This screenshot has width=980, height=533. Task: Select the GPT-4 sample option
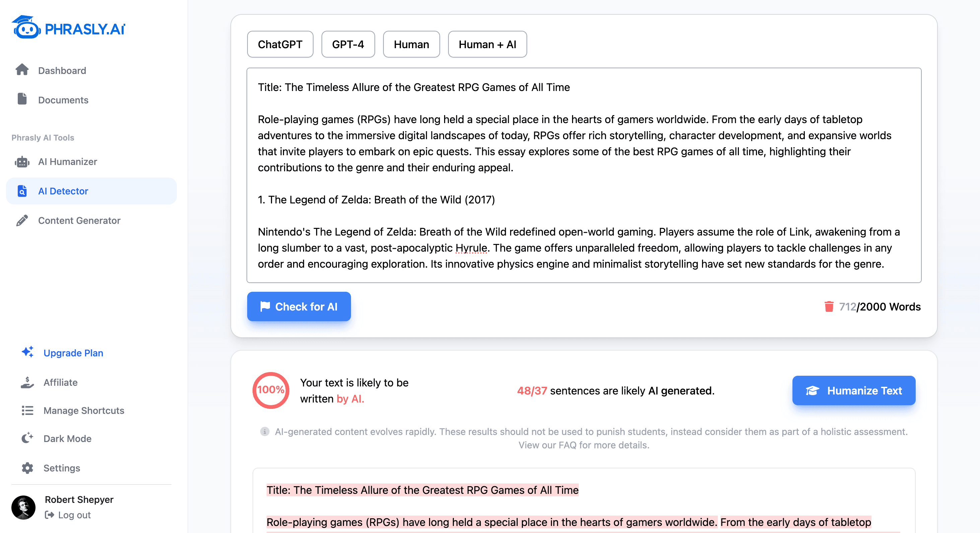[x=348, y=45]
